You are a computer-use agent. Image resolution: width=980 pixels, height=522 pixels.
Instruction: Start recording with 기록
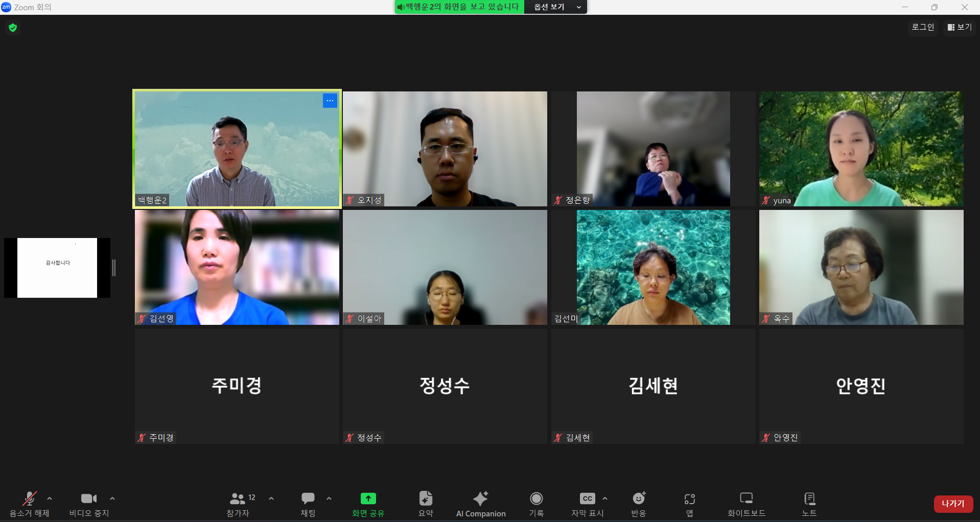pyautogui.click(x=536, y=504)
